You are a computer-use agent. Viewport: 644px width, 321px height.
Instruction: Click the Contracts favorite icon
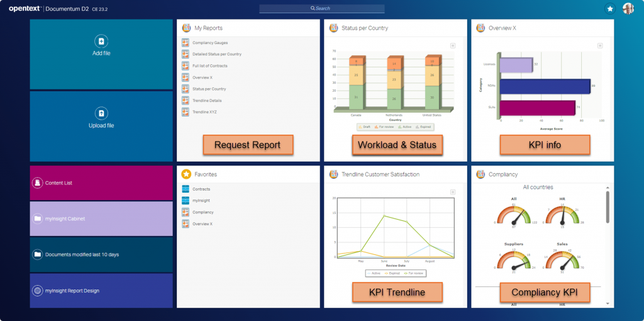click(x=186, y=189)
